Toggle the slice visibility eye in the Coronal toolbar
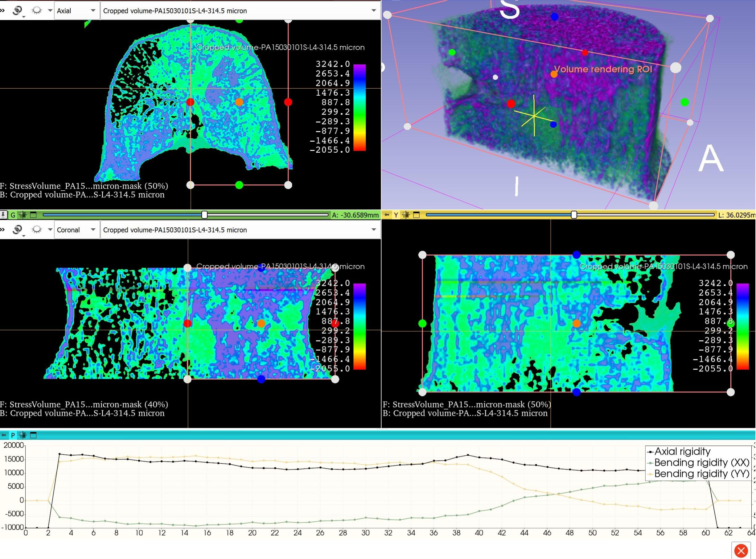Image resolution: width=756 pixels, height=559 pixels. (x=36, y=230)
